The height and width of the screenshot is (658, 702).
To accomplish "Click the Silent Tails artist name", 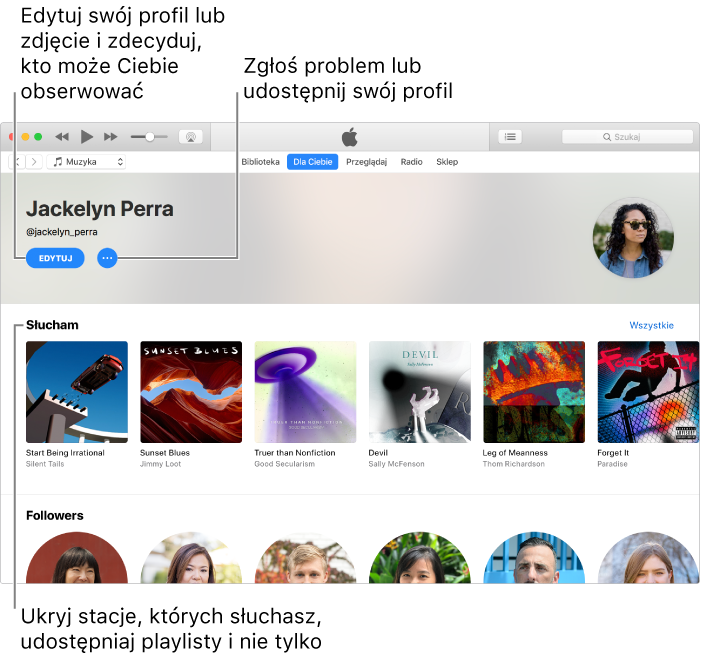I will click(x=45, y=464).
